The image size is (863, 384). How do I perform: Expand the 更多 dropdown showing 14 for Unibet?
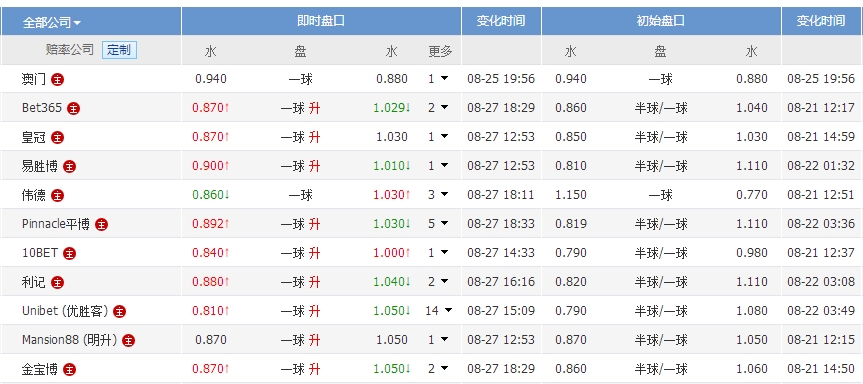click(439, 311)
